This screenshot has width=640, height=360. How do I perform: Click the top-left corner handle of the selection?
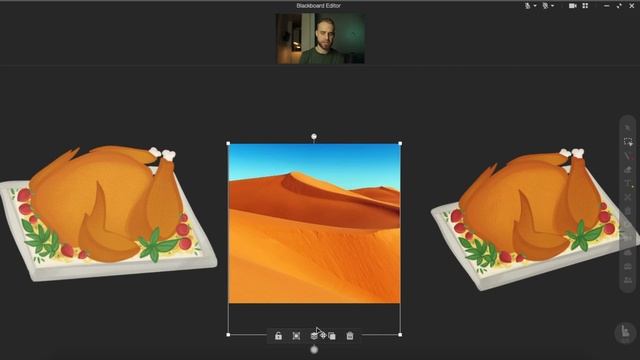[x=228, y=143]
